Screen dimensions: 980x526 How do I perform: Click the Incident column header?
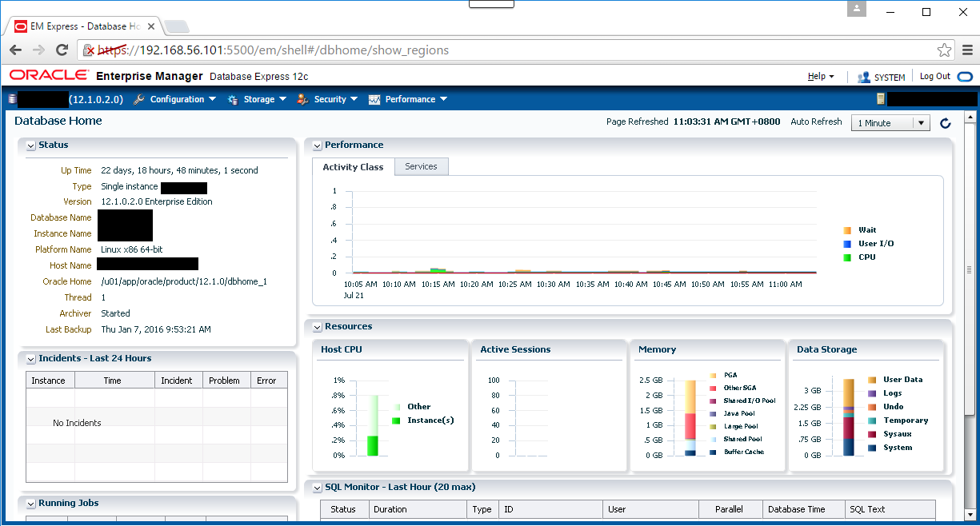[x=177, y=381]
